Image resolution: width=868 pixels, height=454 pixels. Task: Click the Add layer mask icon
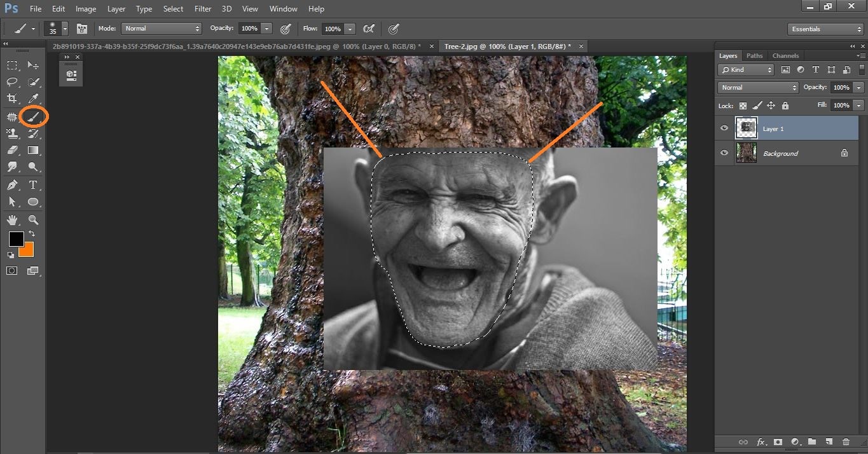coord(778,442)
